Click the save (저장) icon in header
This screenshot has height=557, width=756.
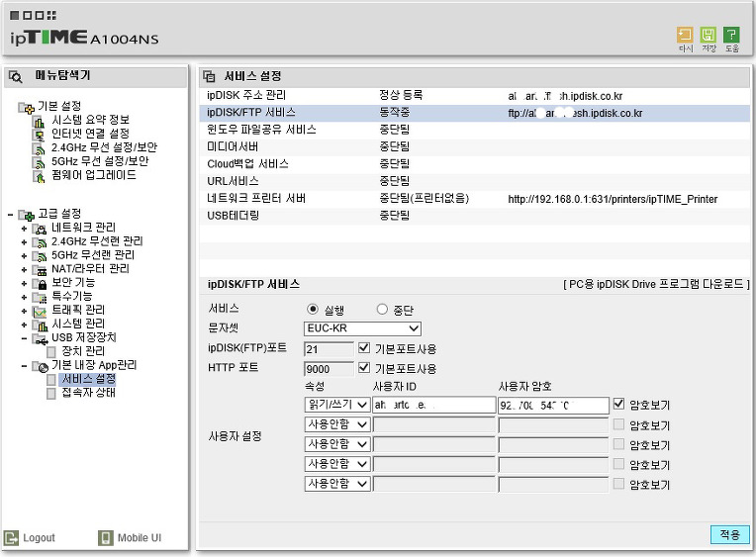(709, 36)
